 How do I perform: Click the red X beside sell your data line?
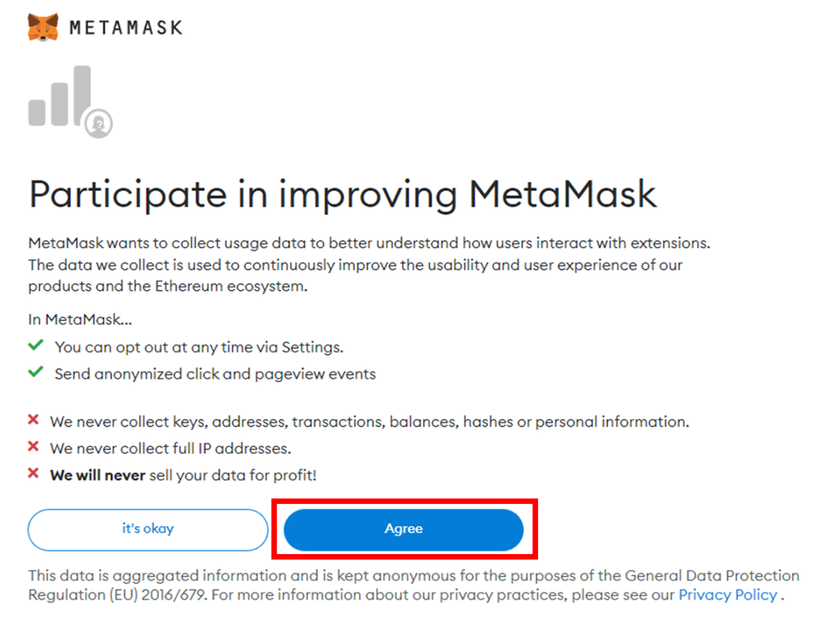tap(33, 474)
